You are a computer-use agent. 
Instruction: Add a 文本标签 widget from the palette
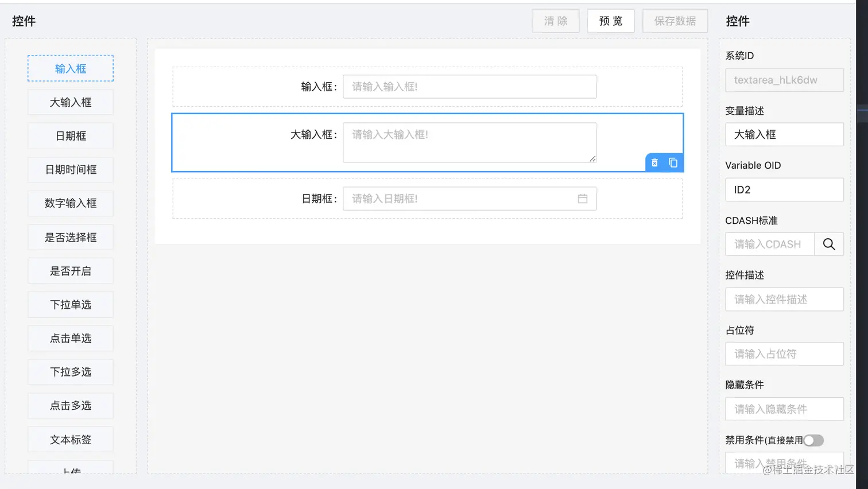coord(71,440)
